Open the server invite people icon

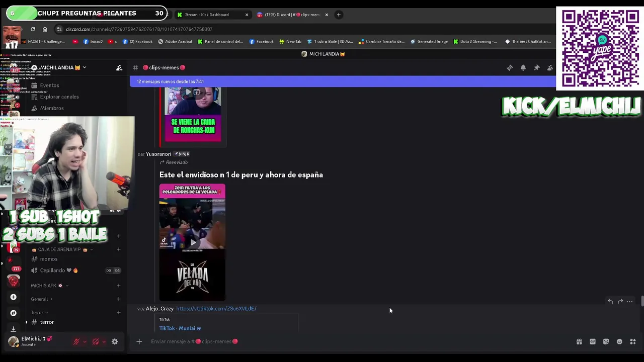coord(119,68)
